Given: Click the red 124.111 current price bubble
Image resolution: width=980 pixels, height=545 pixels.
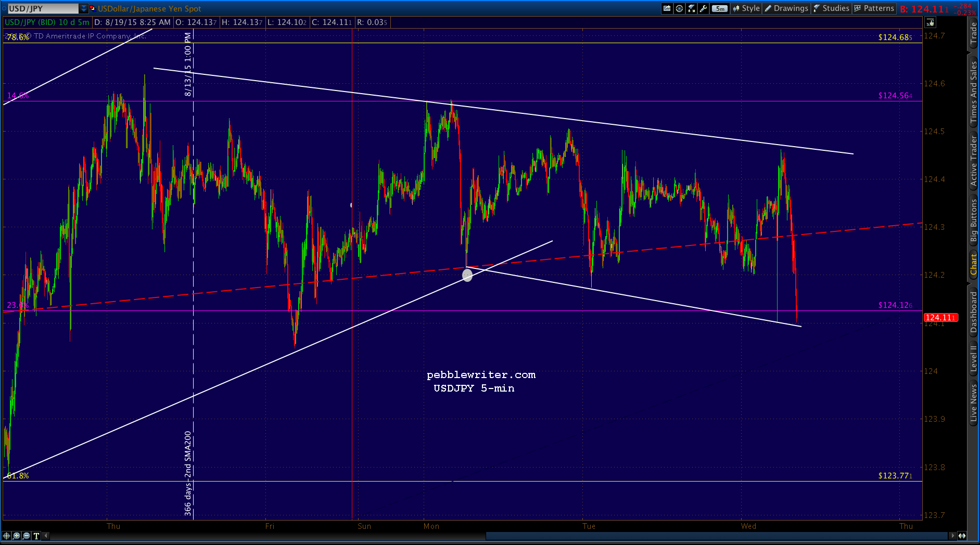Looking at the screenshot, I should pyautogui.click(x=941, y=317).
